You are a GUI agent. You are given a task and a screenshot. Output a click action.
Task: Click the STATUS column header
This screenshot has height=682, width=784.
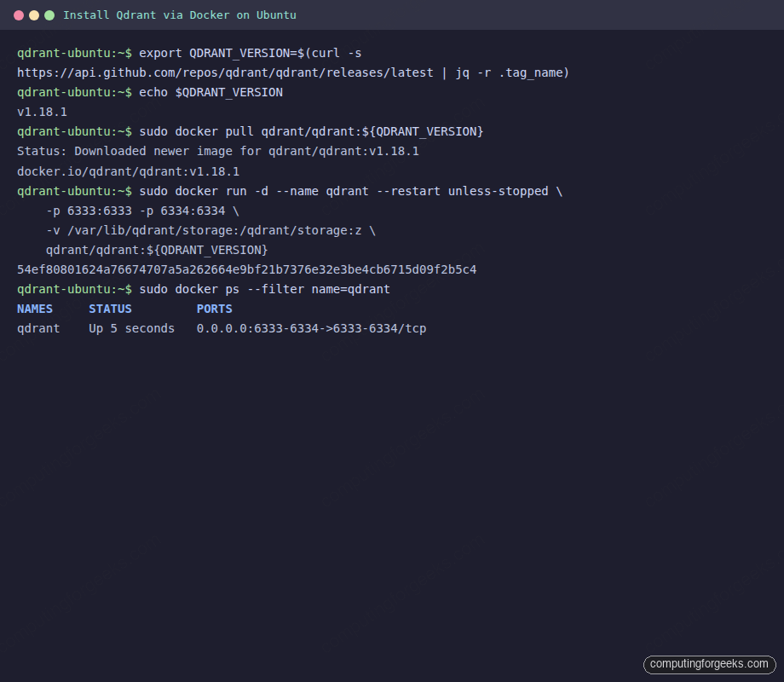110,309
